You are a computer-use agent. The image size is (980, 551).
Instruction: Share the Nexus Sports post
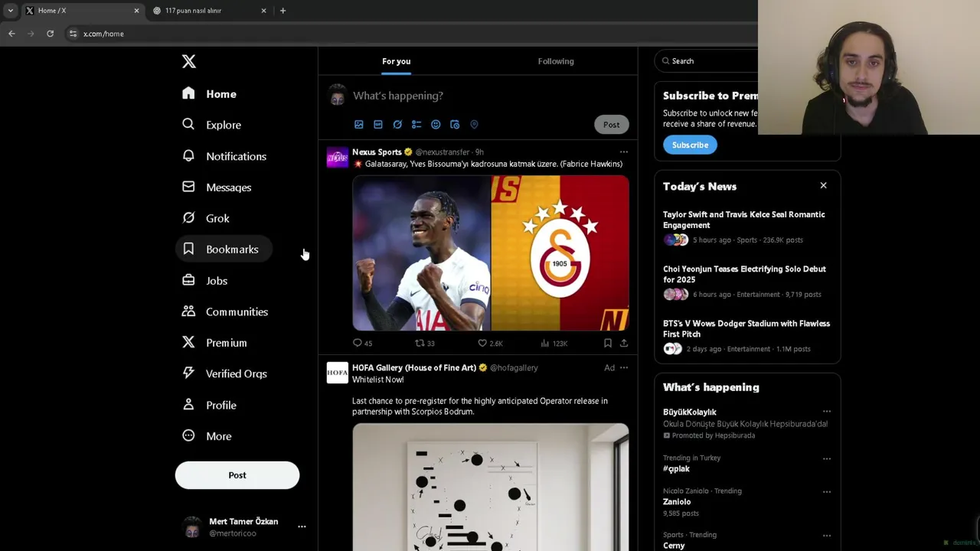pos(624,344)
